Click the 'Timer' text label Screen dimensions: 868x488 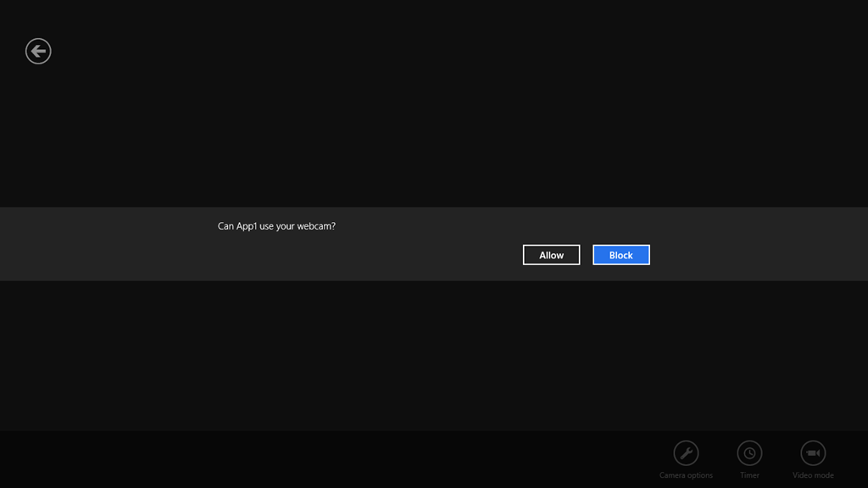(x=749, y=475)
